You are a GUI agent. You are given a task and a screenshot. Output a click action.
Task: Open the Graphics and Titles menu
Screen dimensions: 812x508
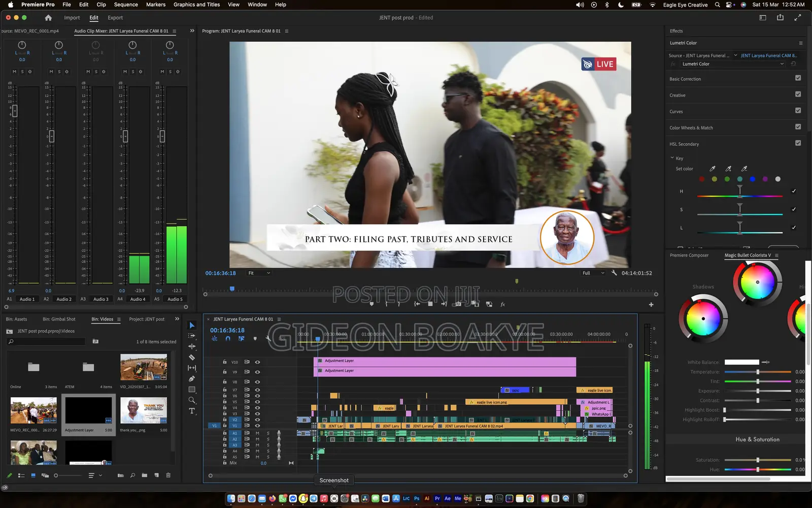coord(196,5)
